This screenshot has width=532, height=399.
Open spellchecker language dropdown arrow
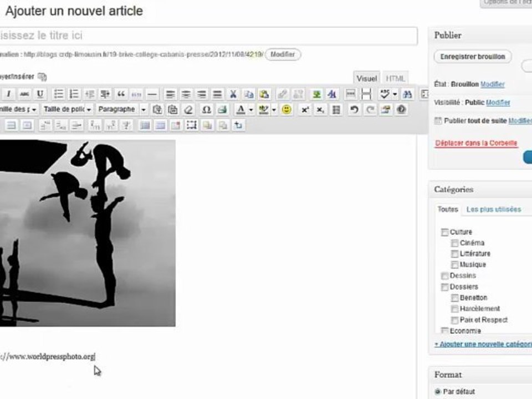click(395, 94)
